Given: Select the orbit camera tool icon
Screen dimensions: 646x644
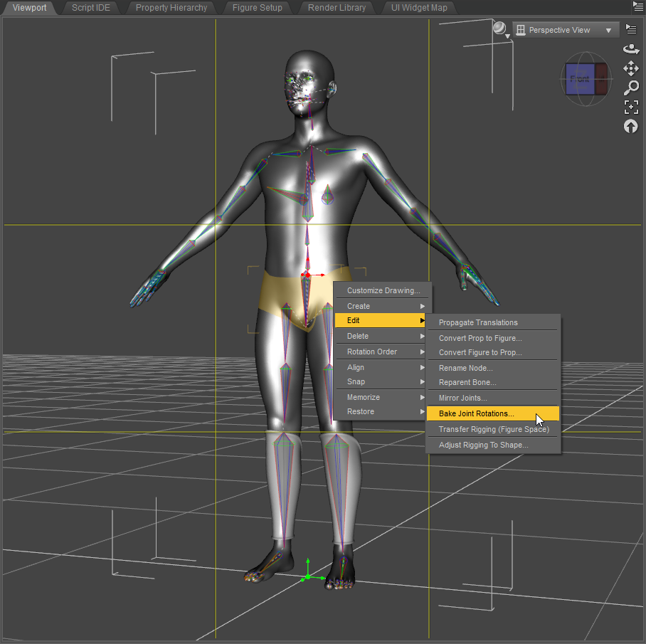Looking at the screenshot, I should pyautogui.click(x=631, y=49).
